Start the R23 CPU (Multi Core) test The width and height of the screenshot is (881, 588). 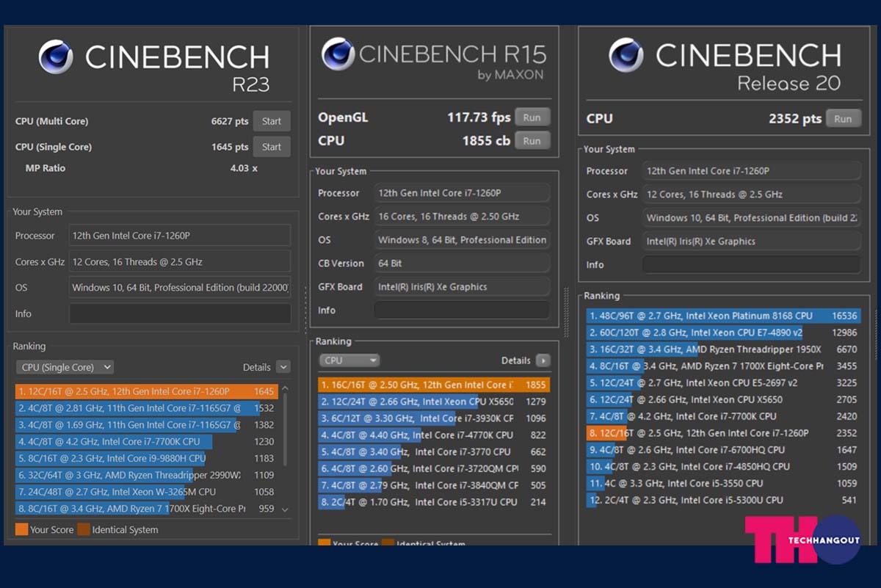[x=272, y=121]
